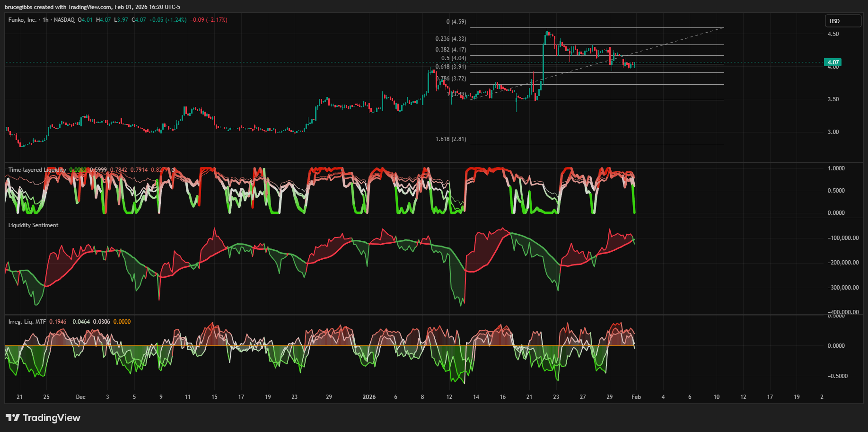Click the orange 0.0000 Irreg. Liq. value
This screenshot has height=432, width=868.
[122, 322]
